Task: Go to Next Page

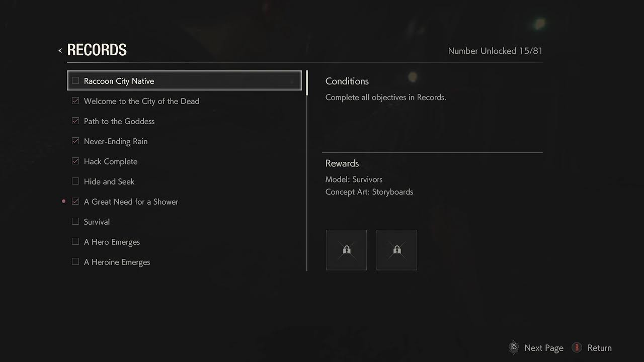Action: coord(544,348)
